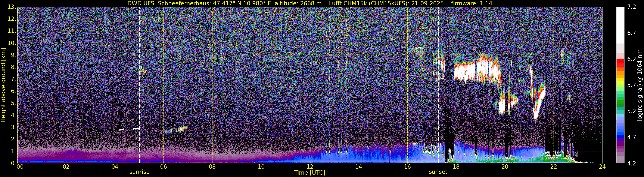Viewport: 644px width, 177px height.
Task: Click the colorbar value '4.2'
Action: click(x=632, y=163)
